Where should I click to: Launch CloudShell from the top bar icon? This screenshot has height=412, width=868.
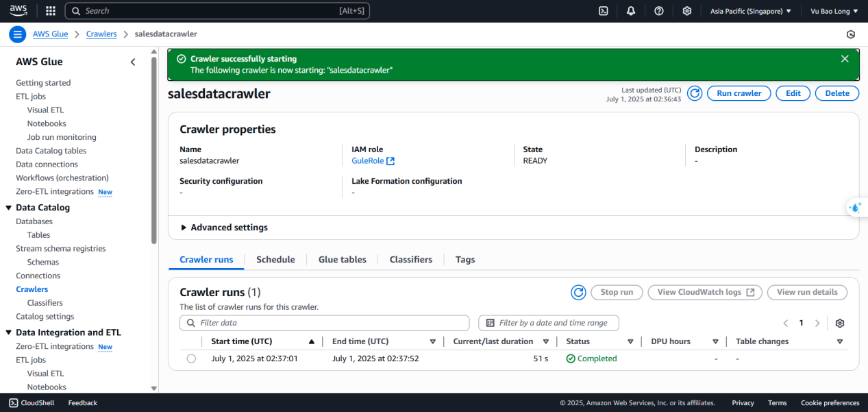click(x=604, y=11)
